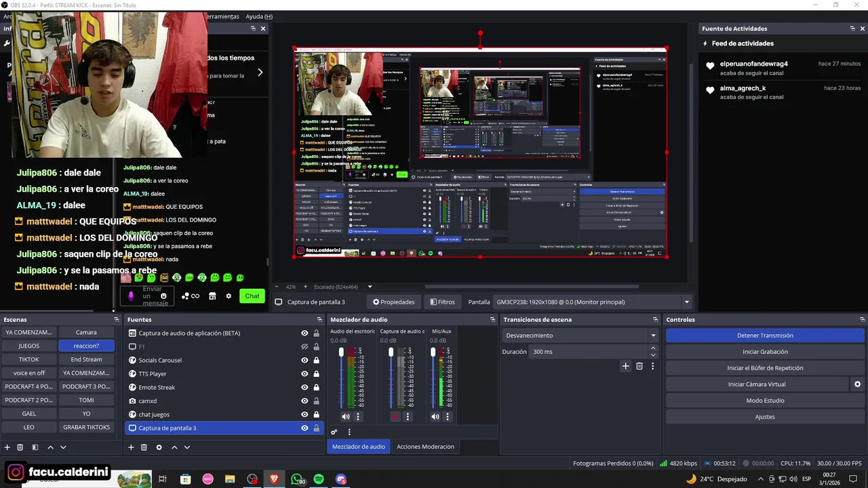868x488 pixels.
Task: Select the GRABAR TIKTOKS scene
Action: [86, 427]
